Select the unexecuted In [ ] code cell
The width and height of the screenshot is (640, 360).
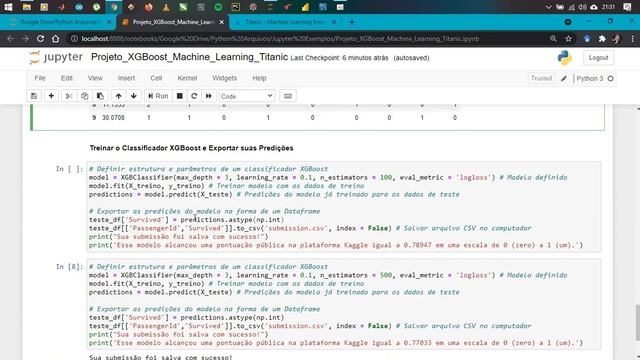(x=343, y=207)
